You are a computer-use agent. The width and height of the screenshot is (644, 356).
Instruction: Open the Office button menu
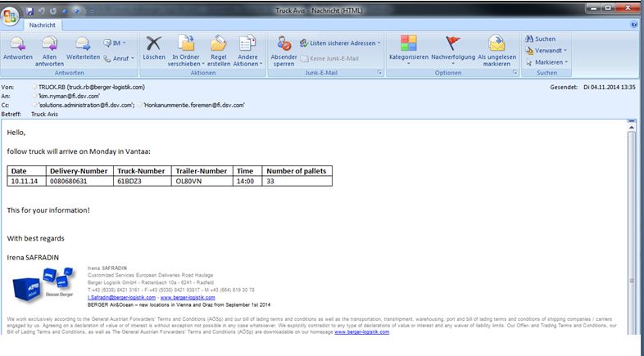10,16
